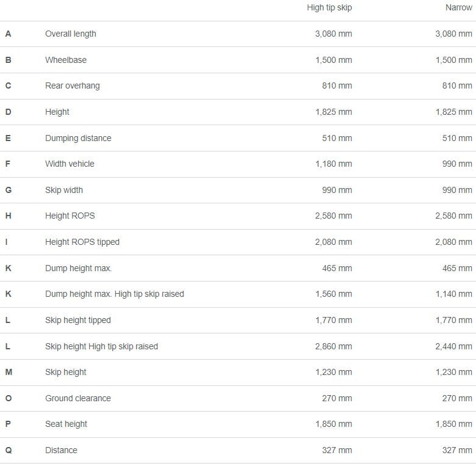Click the letter Q row marker
476x469 pixels.
9,450
